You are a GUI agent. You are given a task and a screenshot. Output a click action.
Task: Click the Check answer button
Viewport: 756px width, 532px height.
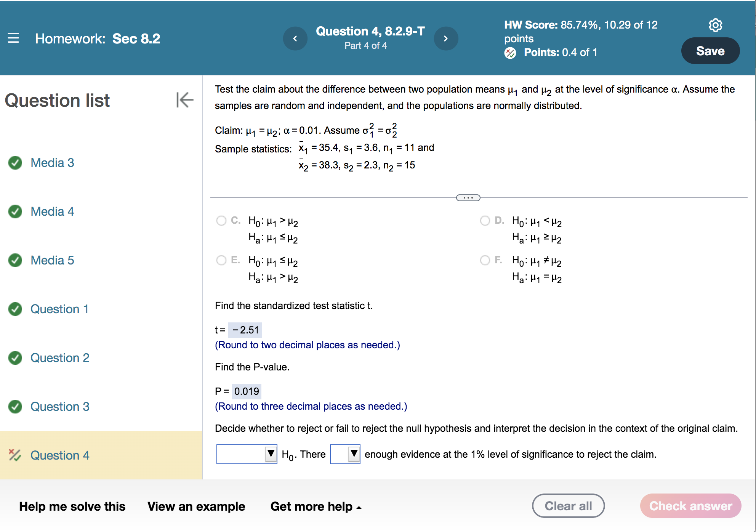pyautogui.click(x=690, y=506)
